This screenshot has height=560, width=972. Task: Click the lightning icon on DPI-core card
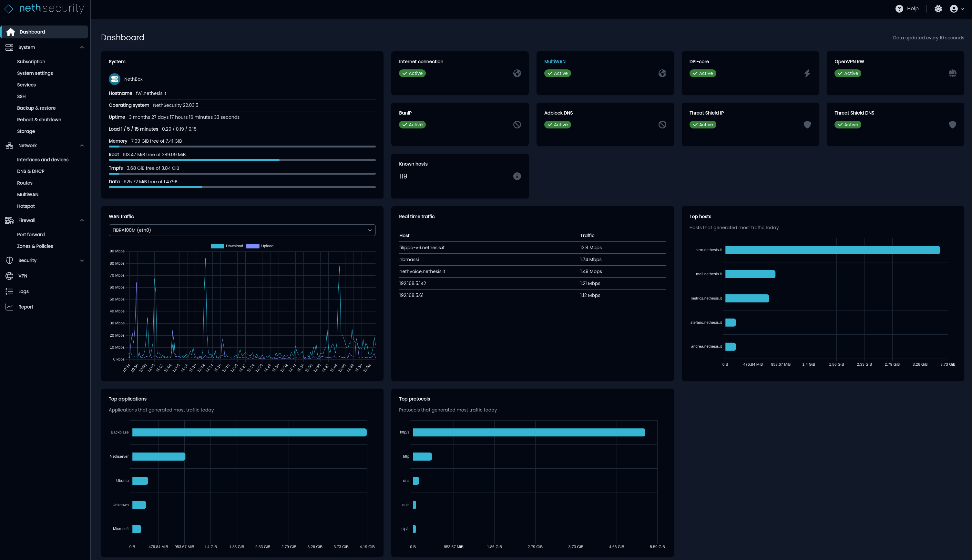click(x=807, y=73)
